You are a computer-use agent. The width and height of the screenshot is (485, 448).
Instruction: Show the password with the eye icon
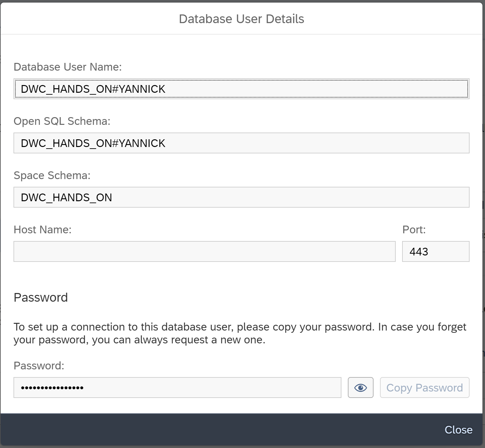click(360, 388)
